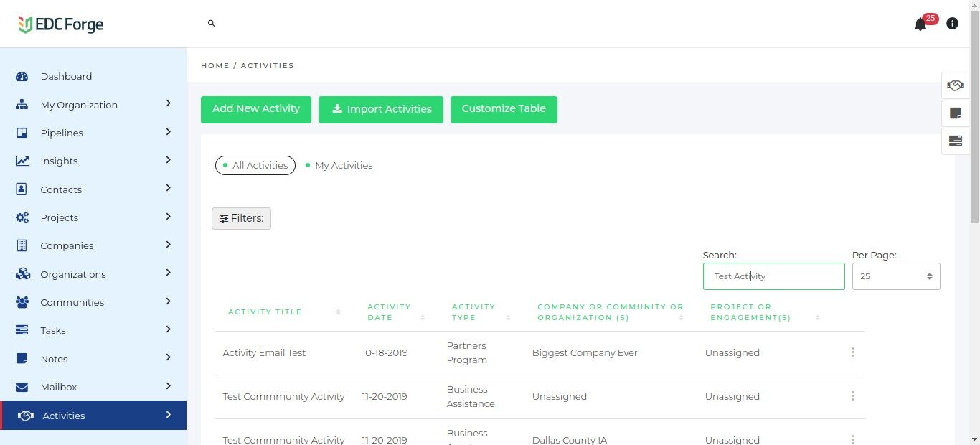Click the 10-18-2019 date cell
The width and height of the screenshot is (980, 445).
pyautogui.click(x=385, y=352)
